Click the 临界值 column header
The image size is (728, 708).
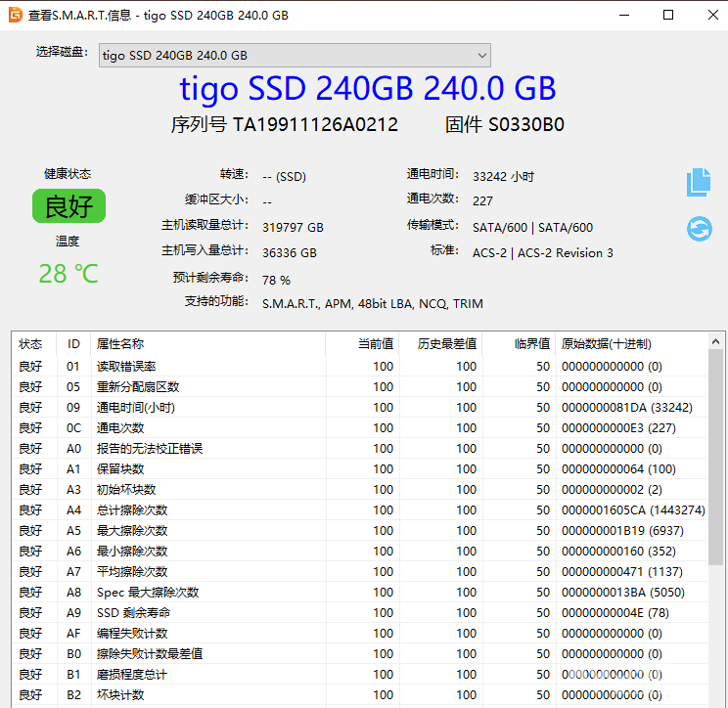[x=531, y=344]
